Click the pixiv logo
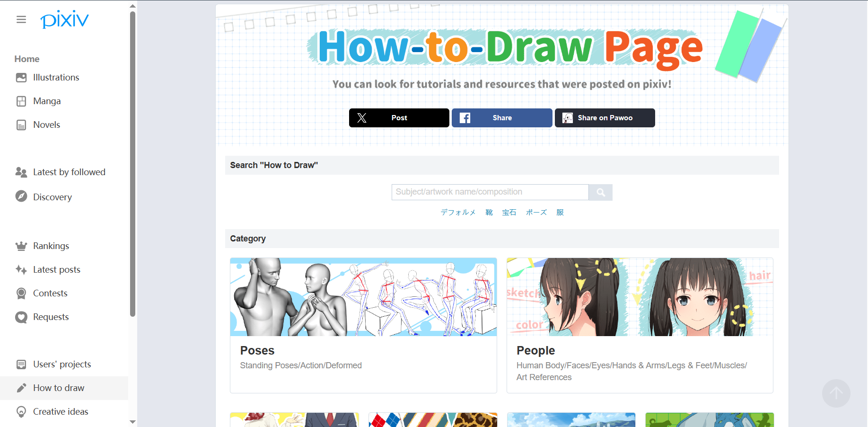 [x=64, y=19]
